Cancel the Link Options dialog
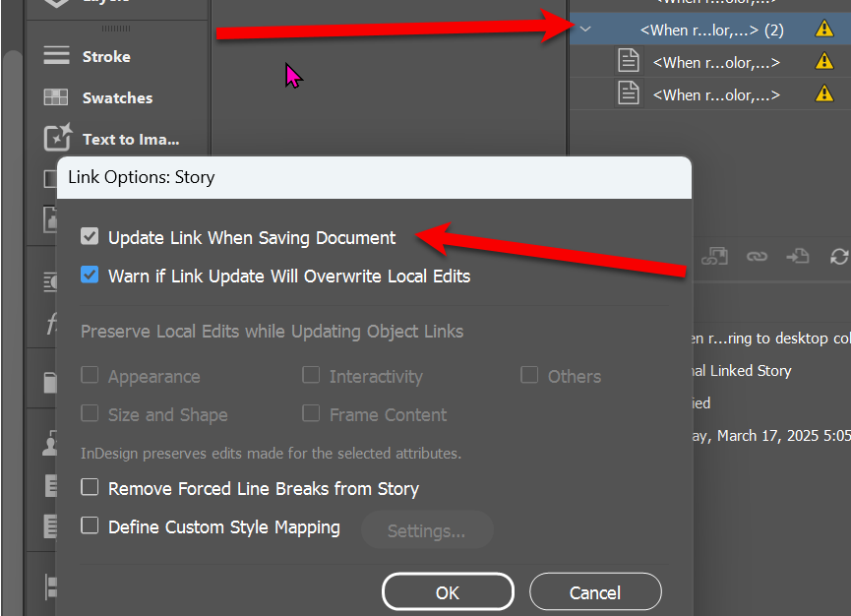The height and width of the screenshot is (616, 851). [x=594, y=591]
